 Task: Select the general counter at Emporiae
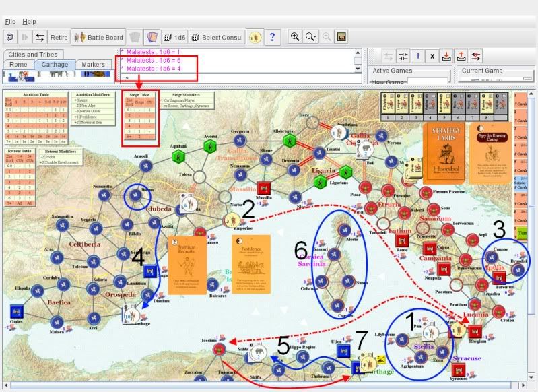[x=232, y=220]
